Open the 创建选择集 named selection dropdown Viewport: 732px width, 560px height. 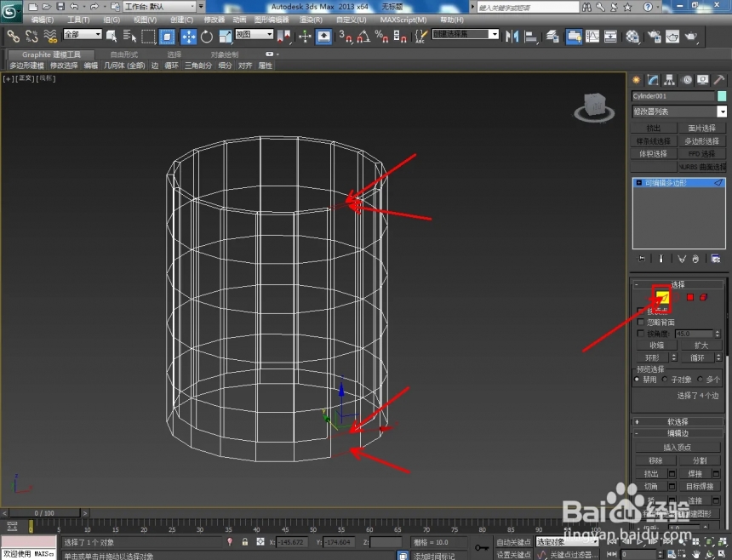point(466,34)
